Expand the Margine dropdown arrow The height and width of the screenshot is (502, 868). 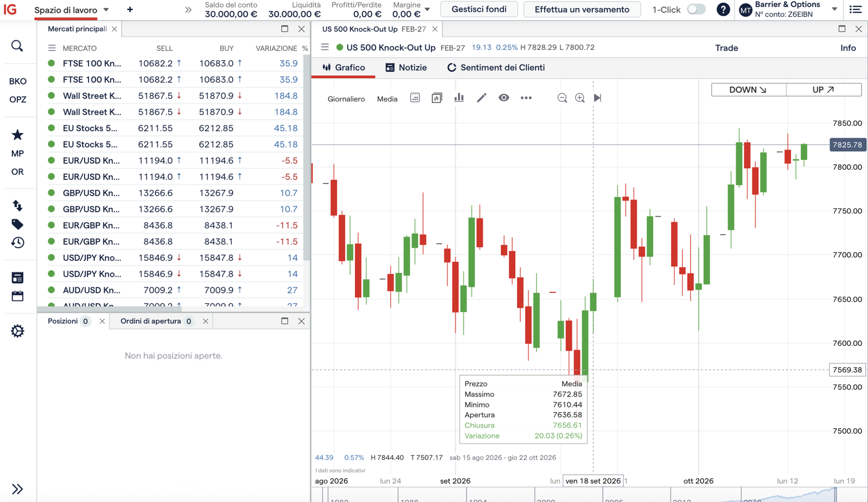point(427,9)
